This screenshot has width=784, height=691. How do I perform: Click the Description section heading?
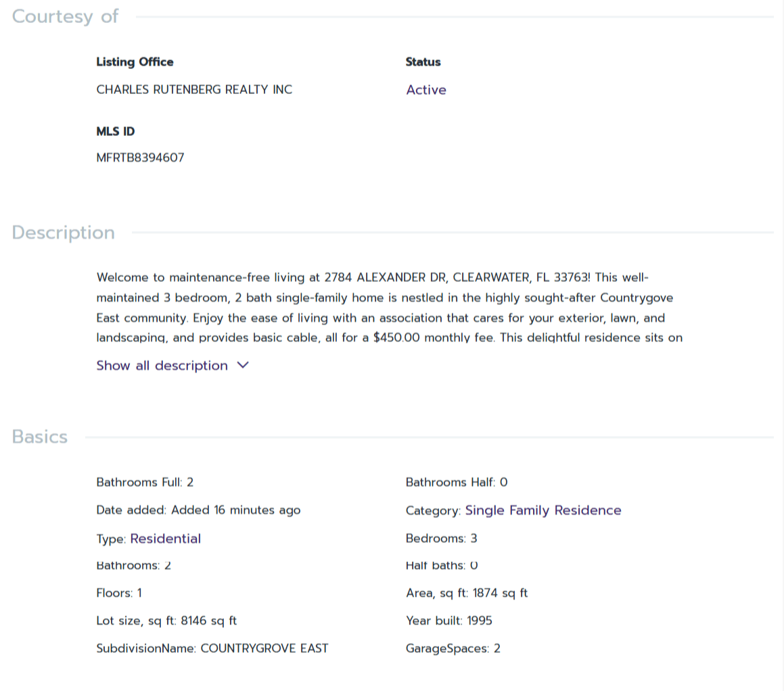[64, 233]
